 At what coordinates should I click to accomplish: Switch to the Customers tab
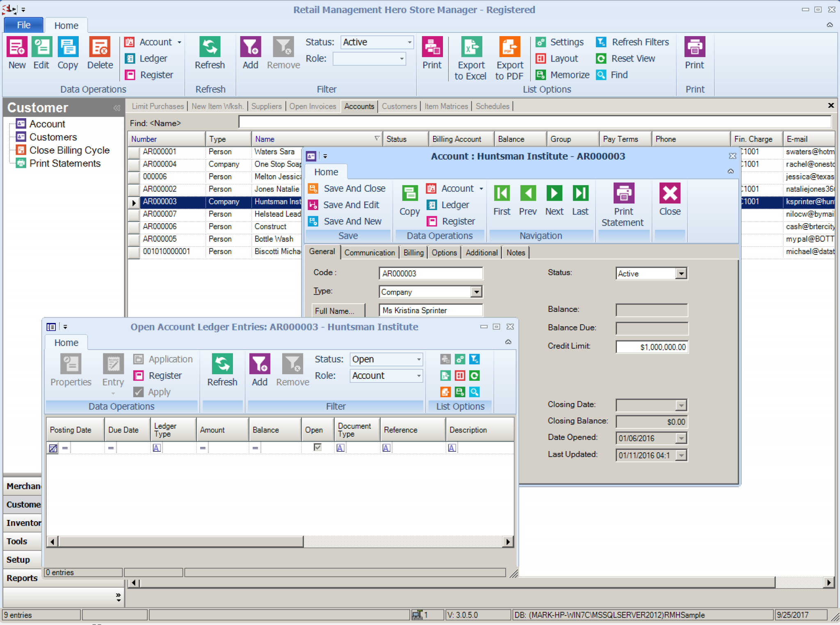point(399,106)
